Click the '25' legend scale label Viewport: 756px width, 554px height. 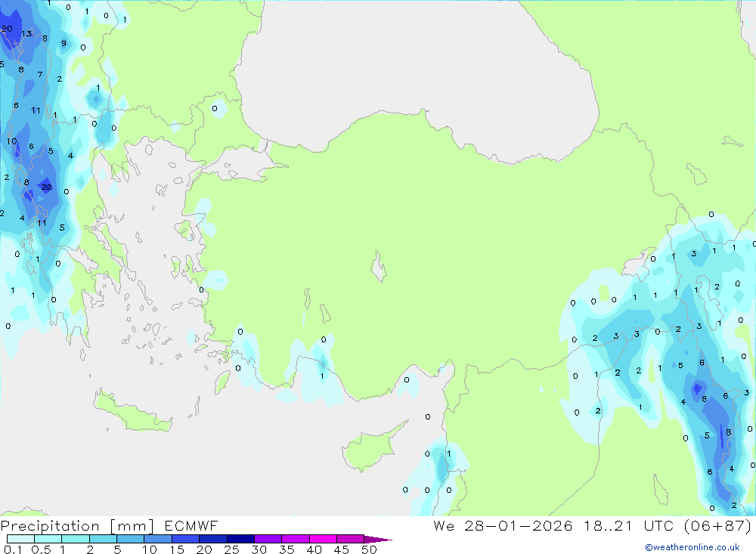click(x=231, y=549)
